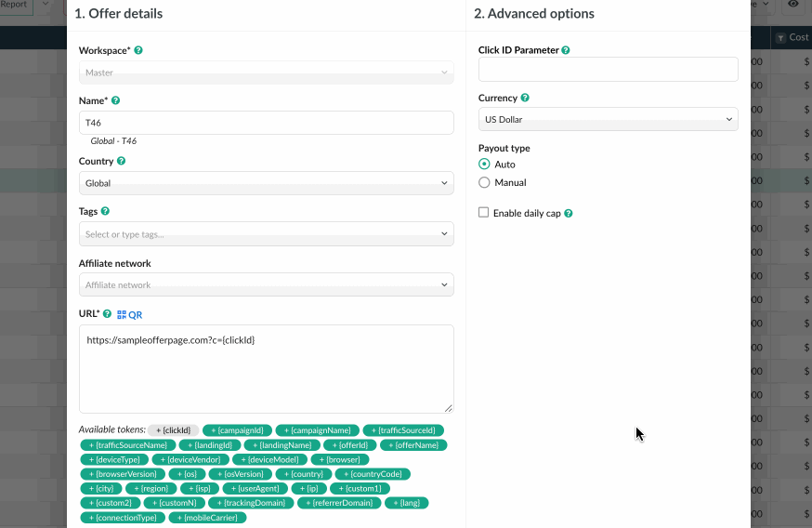The width and height of the screenshot is (812, 528).
Task: Click the URL text area
Action: point(267,369)
